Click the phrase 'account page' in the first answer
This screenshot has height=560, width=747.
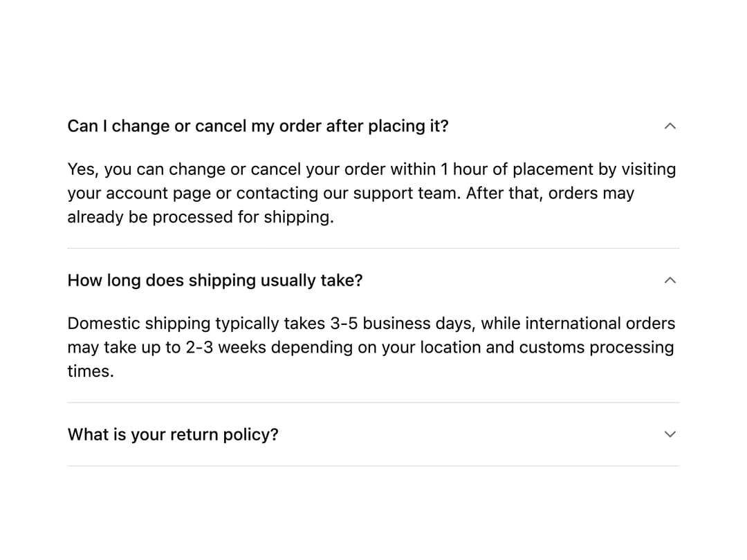click(x=158, y=194)
